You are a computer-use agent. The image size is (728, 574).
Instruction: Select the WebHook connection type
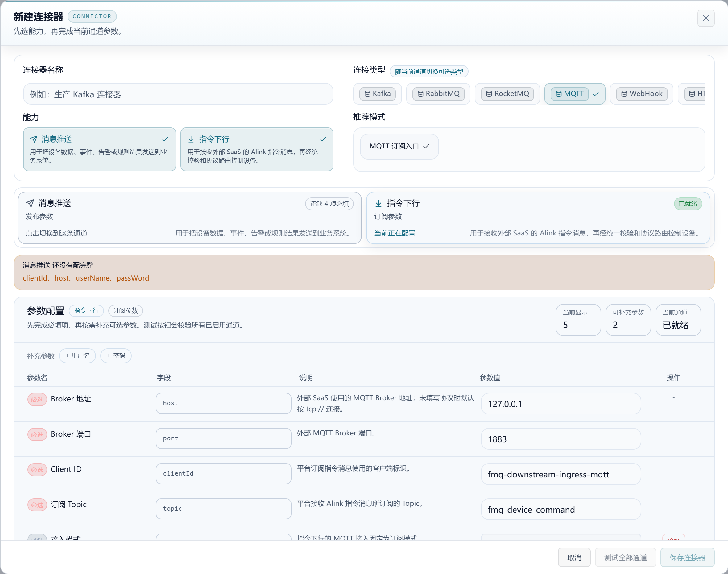point(642,94)
